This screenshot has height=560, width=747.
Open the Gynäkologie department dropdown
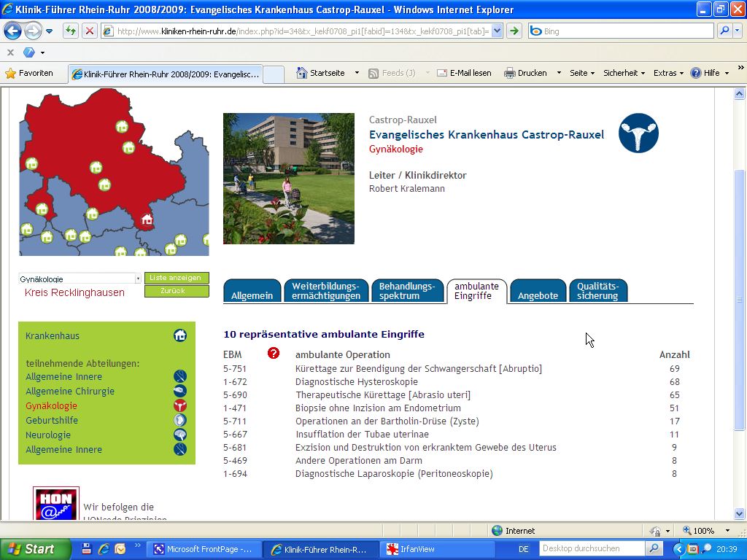[x=80, y=279]
